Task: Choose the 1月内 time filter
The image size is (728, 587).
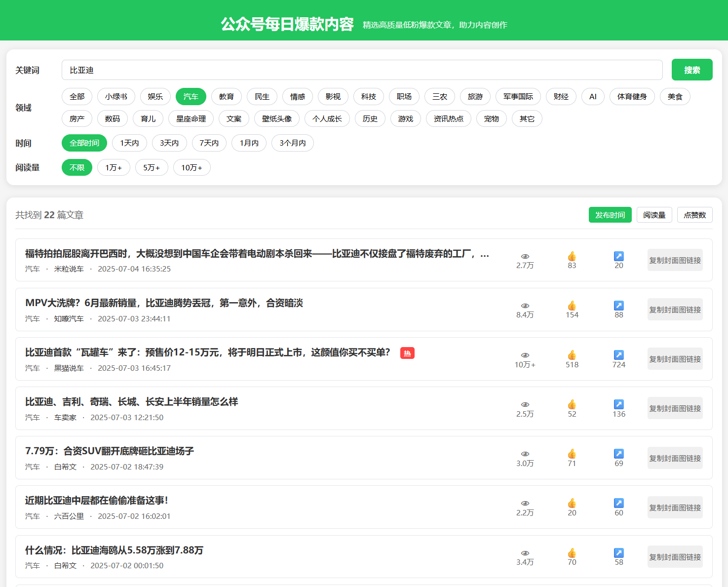Action: point(249,143)
